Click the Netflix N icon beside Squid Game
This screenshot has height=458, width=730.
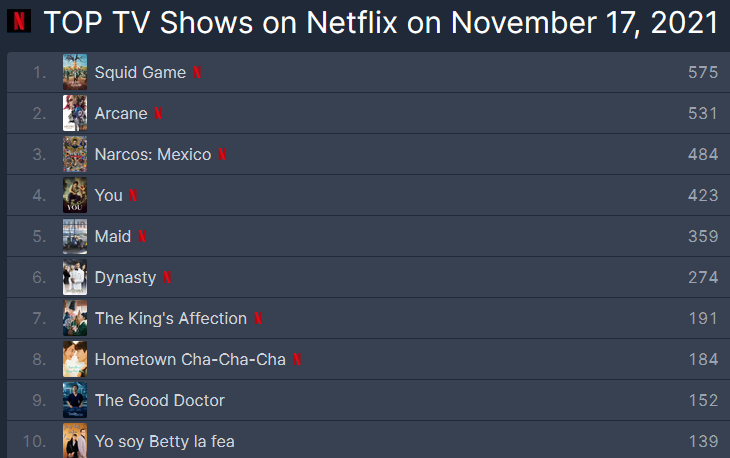[197, 72]
